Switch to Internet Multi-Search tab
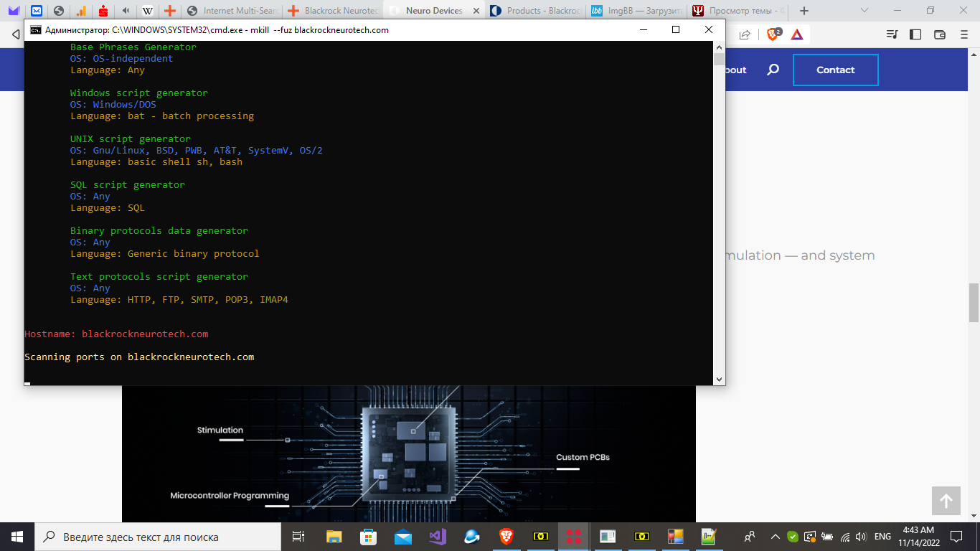This screenshot has height=551, width=980. pyautogui.click(x=232, y=11)
